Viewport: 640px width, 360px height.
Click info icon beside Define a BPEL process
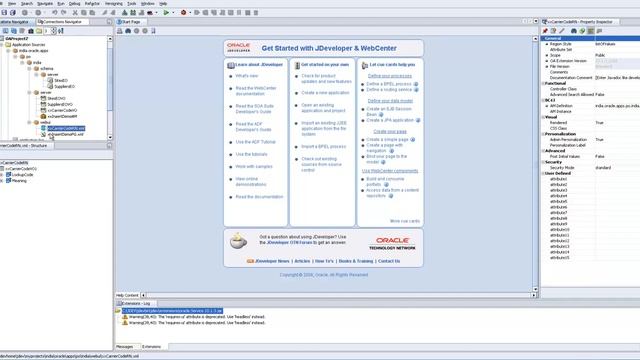(x=416, y=84)
